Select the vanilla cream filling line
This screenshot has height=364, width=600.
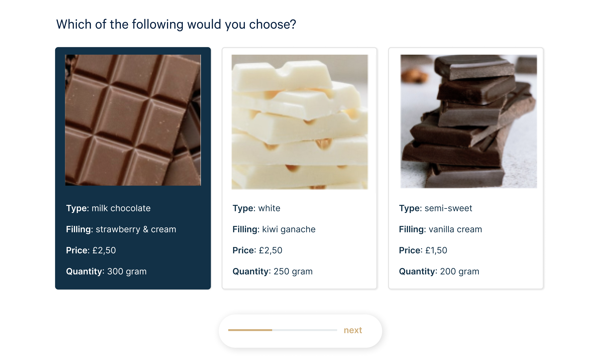pyautogui.click(x=440, y=229)
